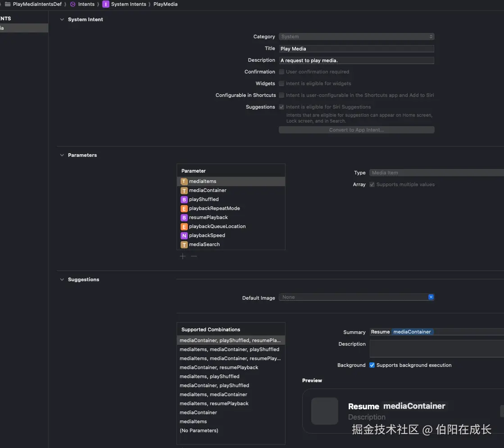Screen dimensions: 504x448
Task: Click the suggestion Description text area
Action: click(436, 349)
